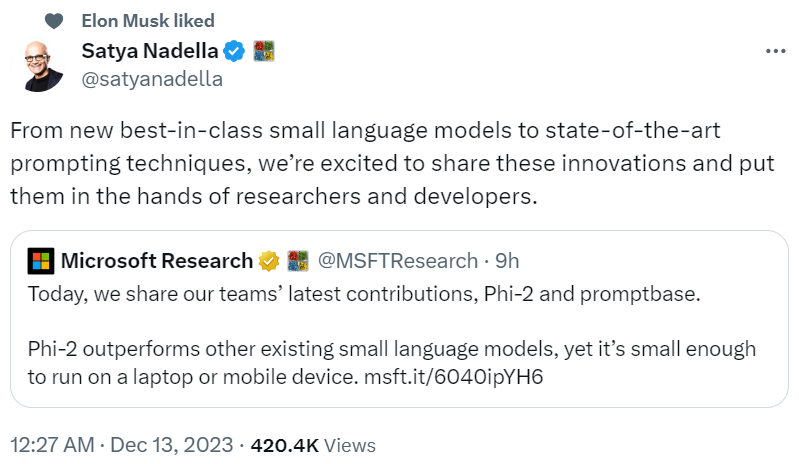Viewport: 799px width, 464px height.
Task: Click the affiliation badge beside Microsoft Research's gold checkmark
Action: coord(297,261)
